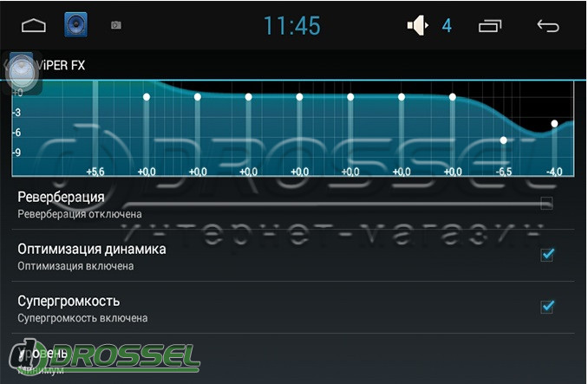This screenshot has height=384, width=588.
Task: Tap the 11:45 clock
Action: 292,26
